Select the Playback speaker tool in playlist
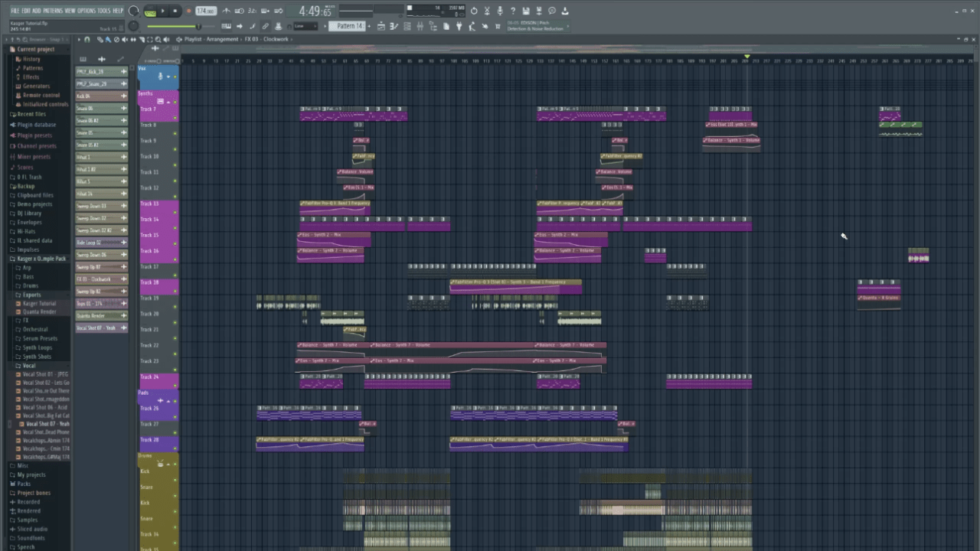This screenshot has height=551, width=980. (167, 39)
